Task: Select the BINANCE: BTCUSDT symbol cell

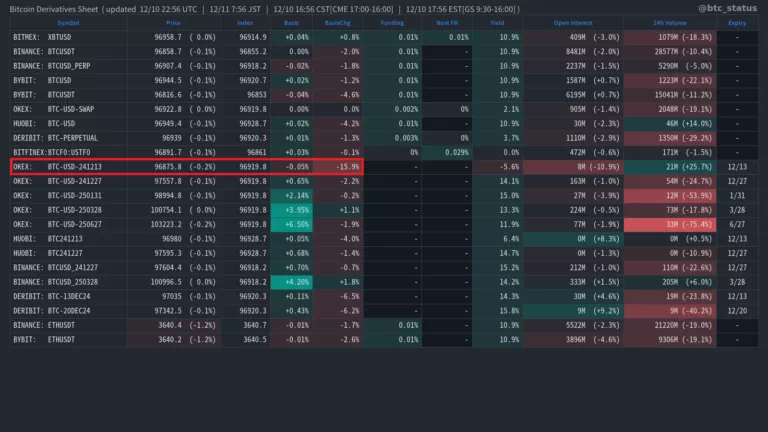Action: click(x=68, y=51)
